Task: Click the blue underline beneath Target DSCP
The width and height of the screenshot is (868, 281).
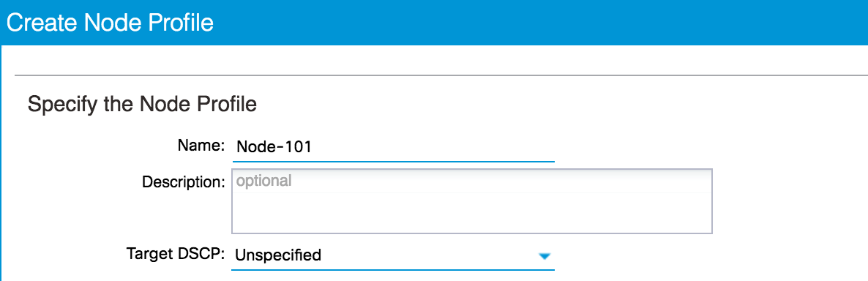Action: click(x=392, y=269)
